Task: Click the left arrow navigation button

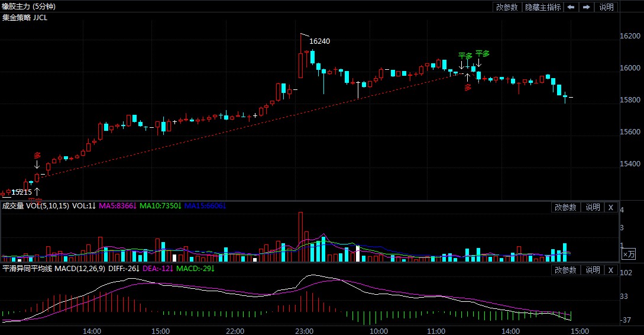Action: (571, 7)
